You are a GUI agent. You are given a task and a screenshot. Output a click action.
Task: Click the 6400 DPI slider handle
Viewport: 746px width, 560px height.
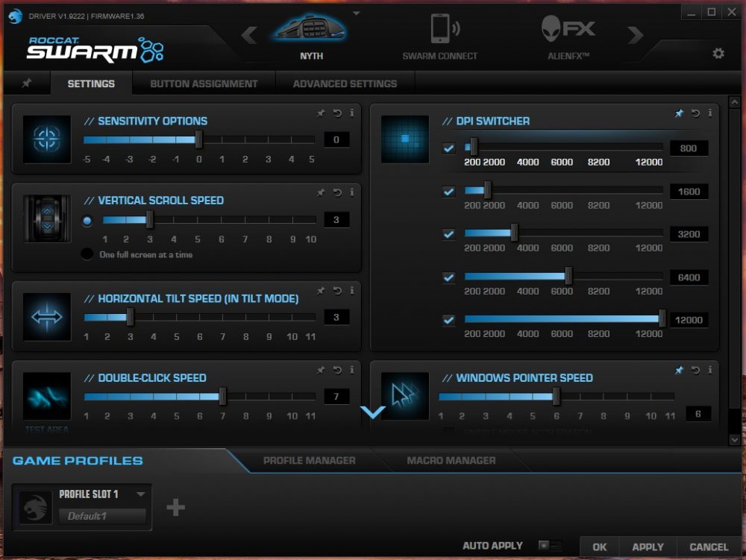568,275
